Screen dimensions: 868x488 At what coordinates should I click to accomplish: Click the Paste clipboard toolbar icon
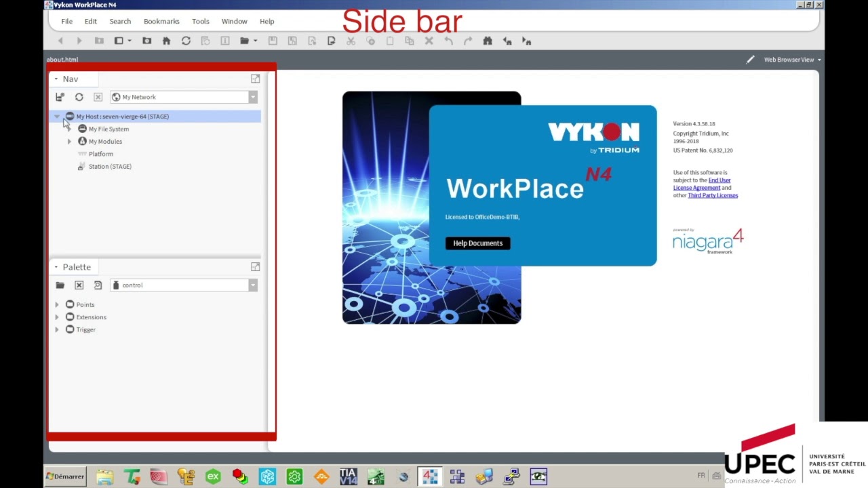[390, 41]
